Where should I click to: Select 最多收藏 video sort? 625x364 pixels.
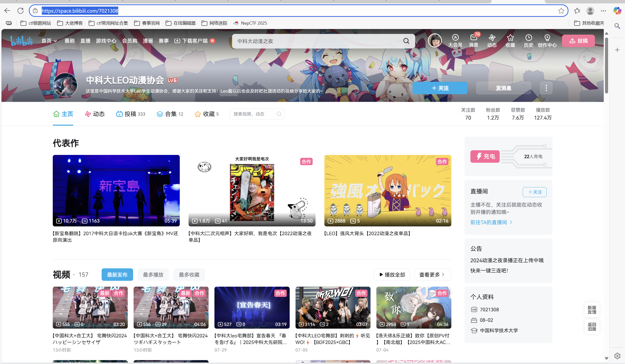189,274
